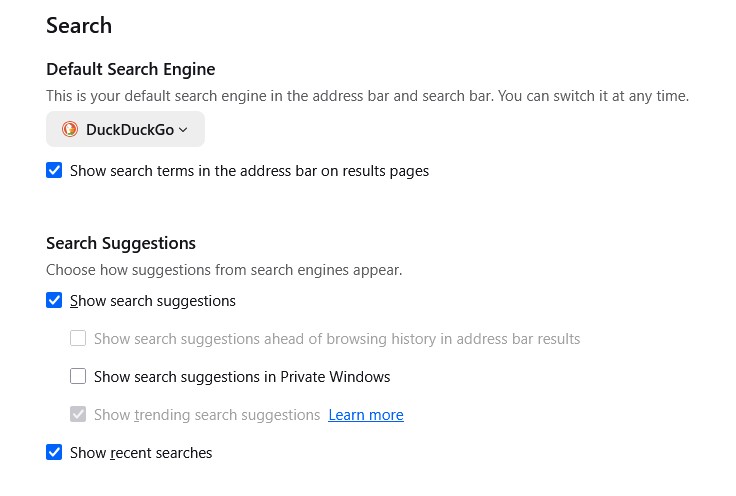Click the 'Search Suggestions' section heading
The height and width of the screenshot is (496, 736).
pos(121,243)
